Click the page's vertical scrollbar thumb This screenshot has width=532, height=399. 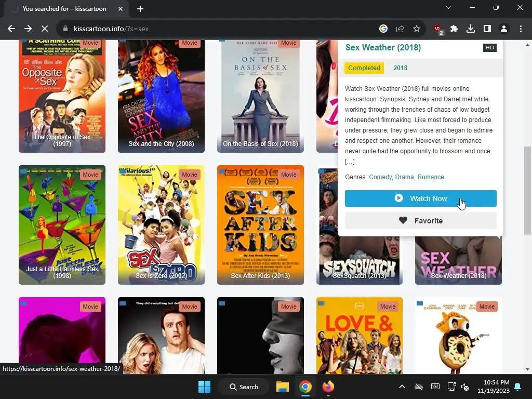(x=527, y=190)
